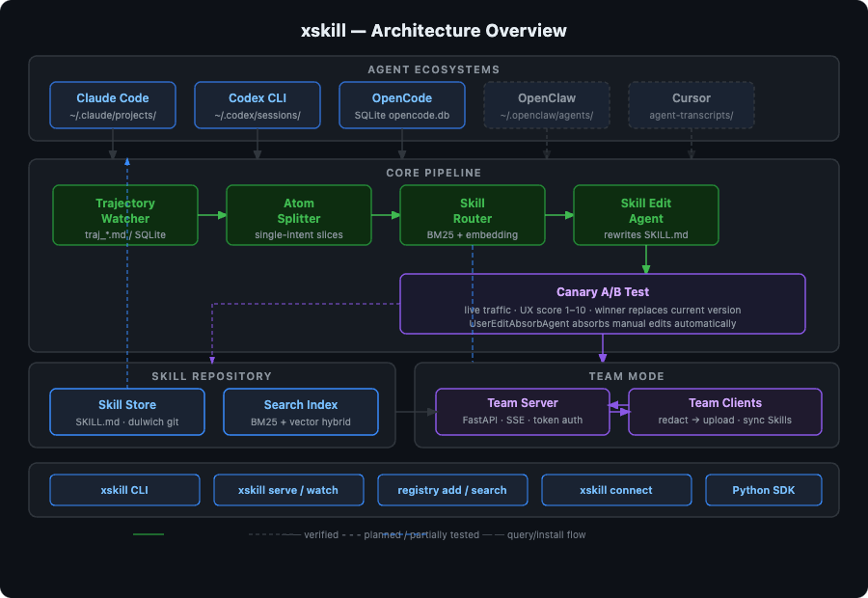The image size is (868, 598).
Task: Select the xskill connect button
Action: (616, 490)
